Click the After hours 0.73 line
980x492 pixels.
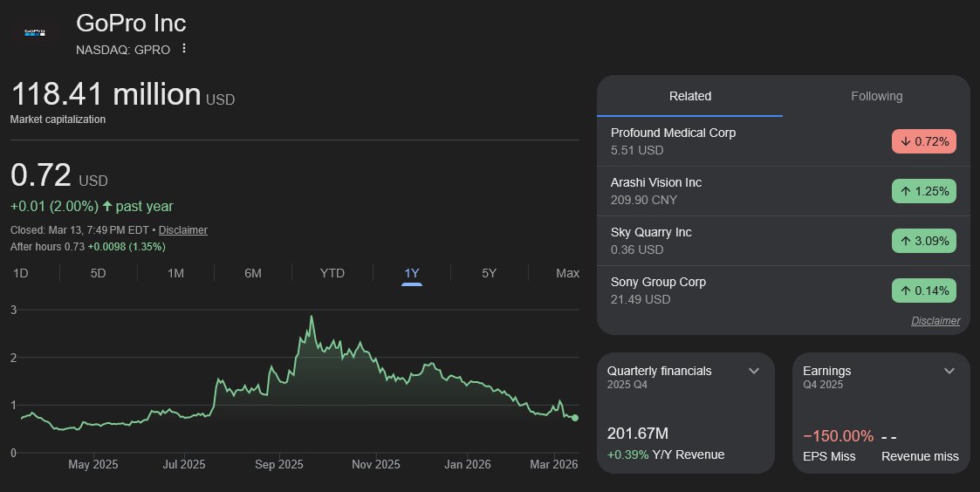(x=87, y=247)
